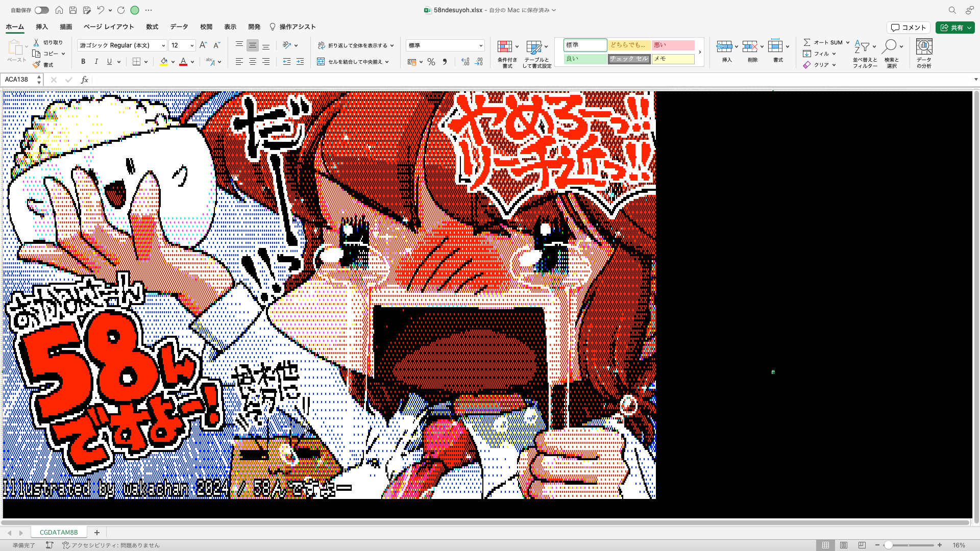Select the 悪い cell style

pos(673,45)
